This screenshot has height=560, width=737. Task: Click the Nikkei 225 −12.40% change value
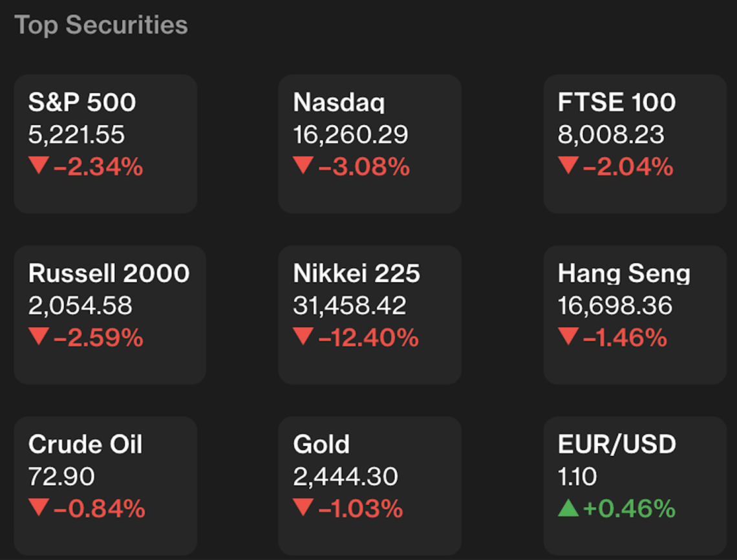coord(368,338)
